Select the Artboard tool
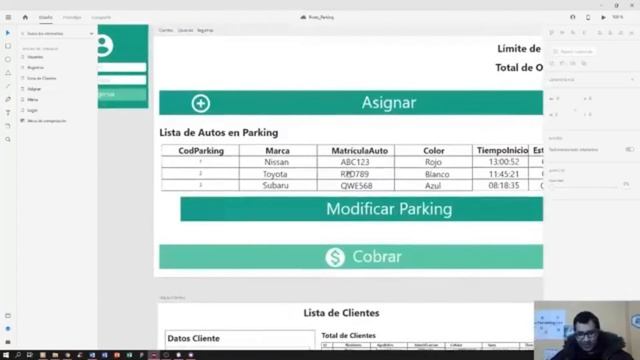 point(8,126)
